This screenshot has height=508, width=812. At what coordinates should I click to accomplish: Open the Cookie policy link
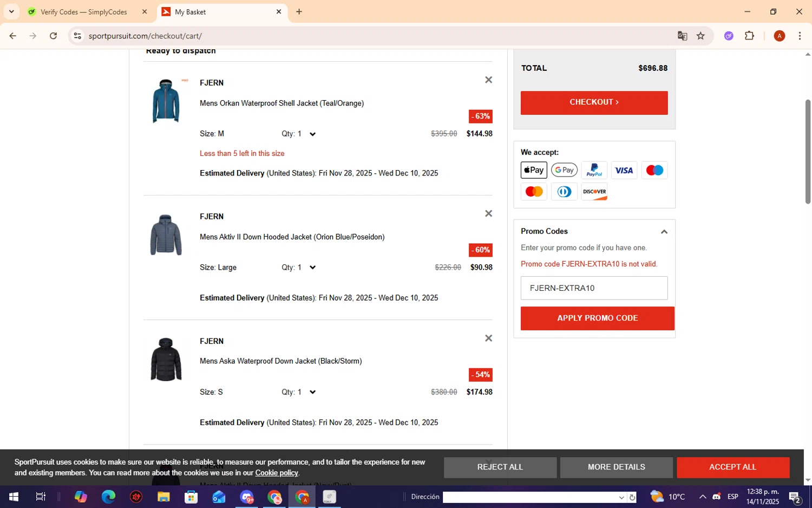pyautogui.click(x=276, y=473)
